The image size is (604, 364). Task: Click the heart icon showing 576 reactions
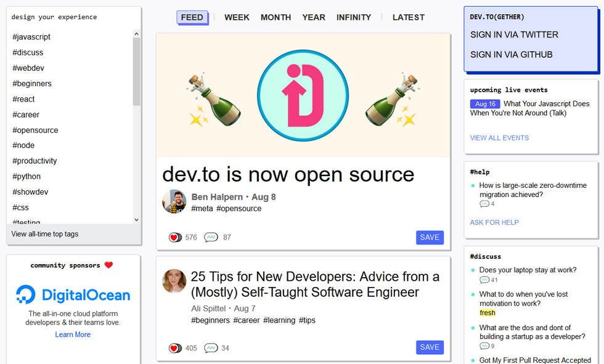(175, 237)
